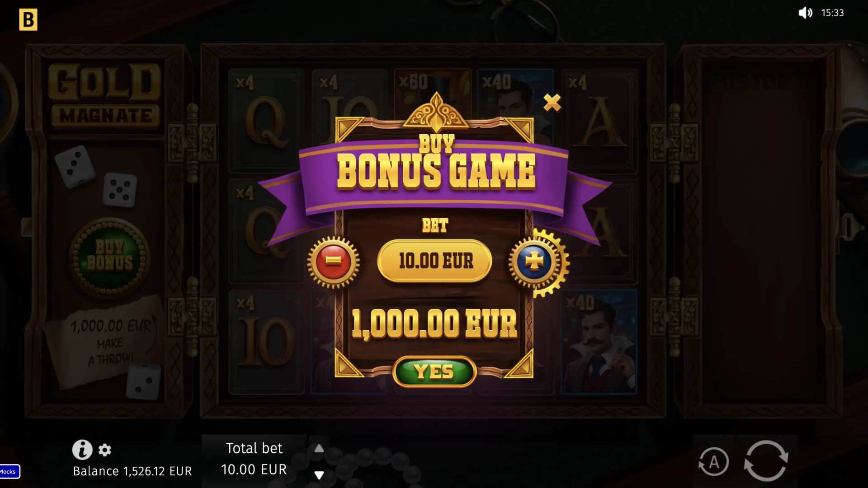Close the Buy Bonus Game dialog
The image size is (868, 488).
[x=552, y=103]
